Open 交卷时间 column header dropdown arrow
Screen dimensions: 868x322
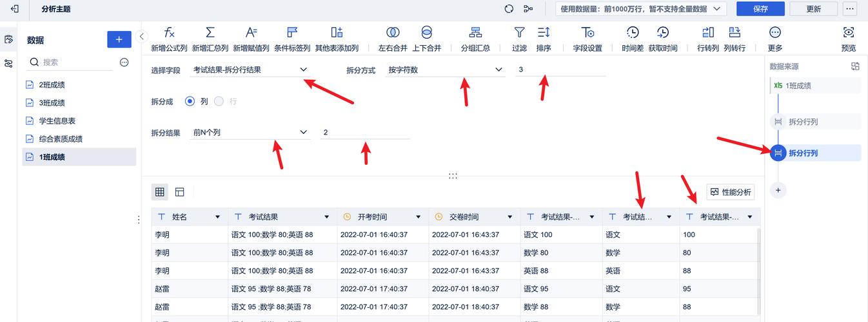click(509, 217)
